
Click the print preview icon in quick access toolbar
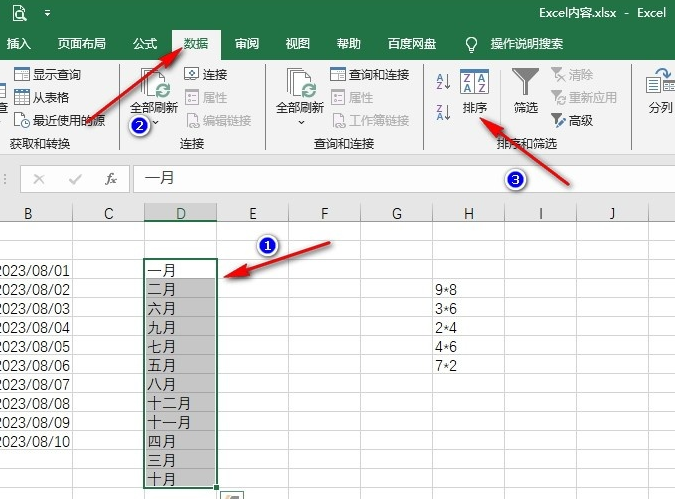coord(19,13)
